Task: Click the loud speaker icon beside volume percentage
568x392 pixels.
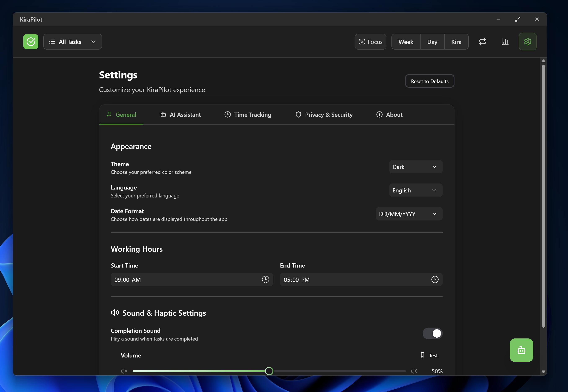Action: (414, 371)
